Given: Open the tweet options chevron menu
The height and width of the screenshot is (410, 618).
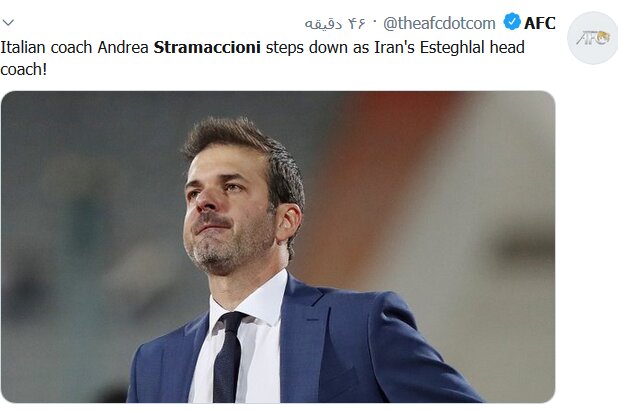Looking at the screenshot, I should 8,22.
